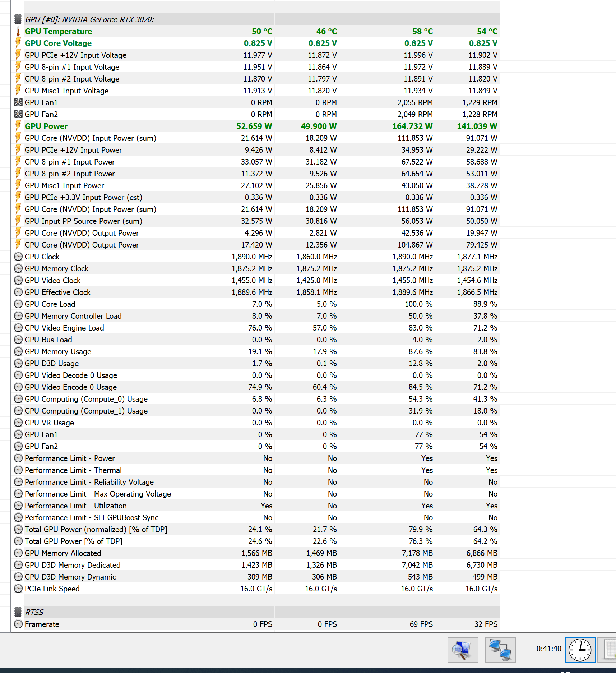Image resolution: width=616 pixels, height=673 pixels.
Task: Click the lightning icon next to GPU Core Voltage
Action: (x=18, y=43)
